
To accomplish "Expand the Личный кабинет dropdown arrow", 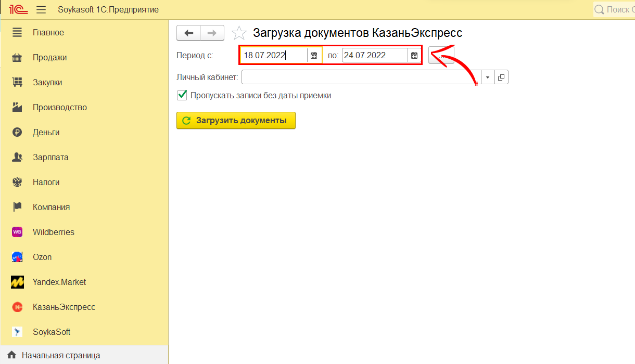I will 488,77.
